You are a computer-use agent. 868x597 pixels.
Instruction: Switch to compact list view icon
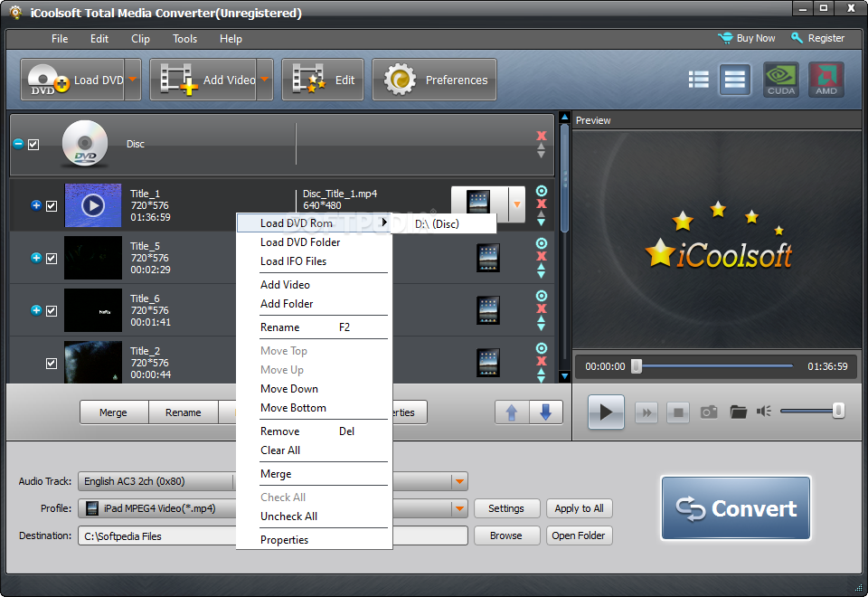pos(734,80)
